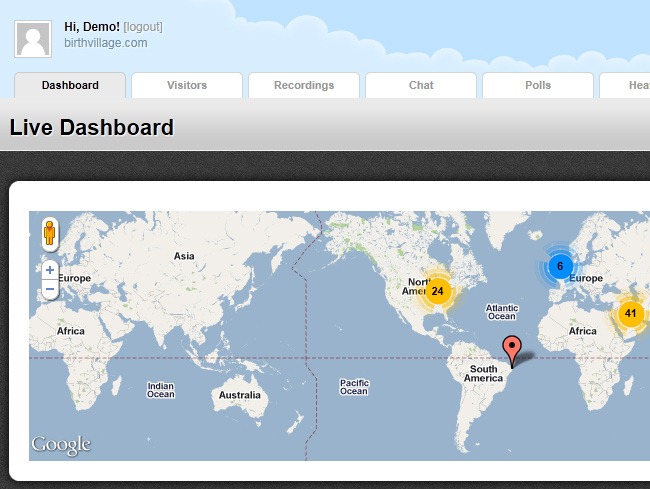Viewport: 650px width, 489px height.
Task: Click the Street View pegman icon
Action: [x=50, y=235]
